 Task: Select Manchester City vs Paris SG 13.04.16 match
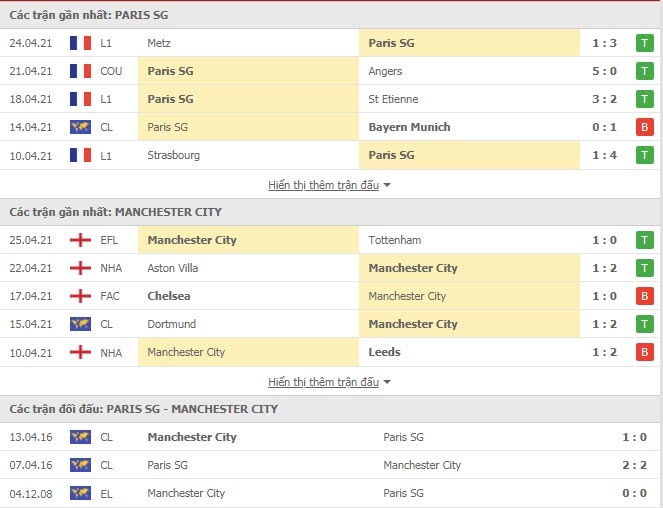(330, 437)
